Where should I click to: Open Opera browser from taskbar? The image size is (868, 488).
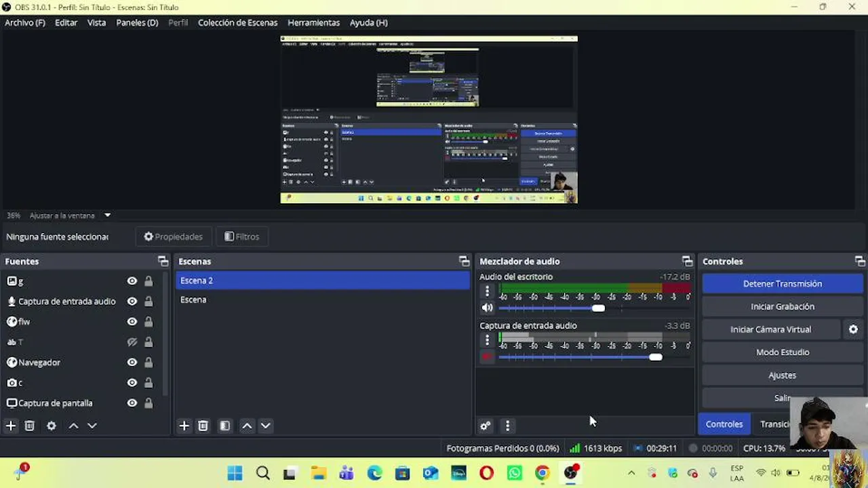[x=486, y=473]
